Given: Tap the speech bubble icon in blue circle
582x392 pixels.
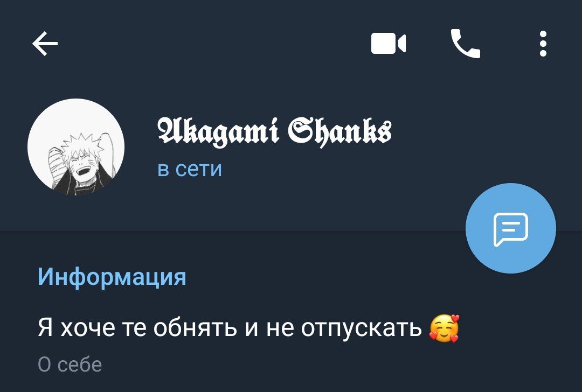Looking at the screenshot, I should click(x=511, y=229).
